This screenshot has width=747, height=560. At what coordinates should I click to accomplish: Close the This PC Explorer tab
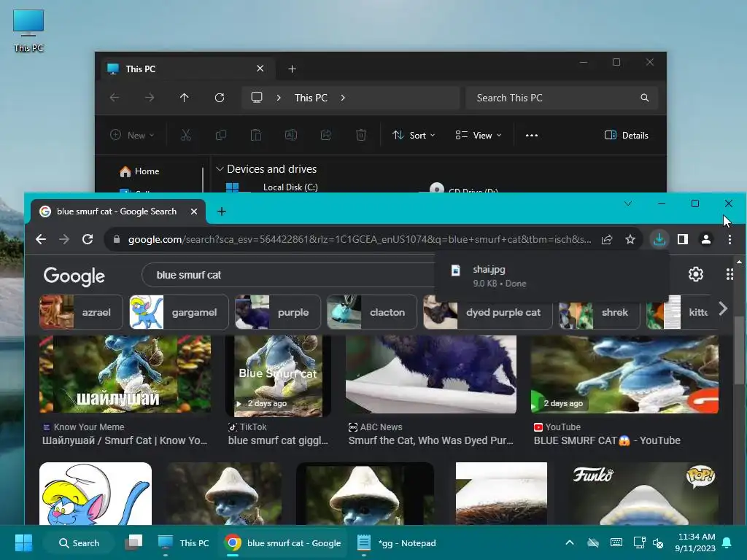tap(260, 69)
